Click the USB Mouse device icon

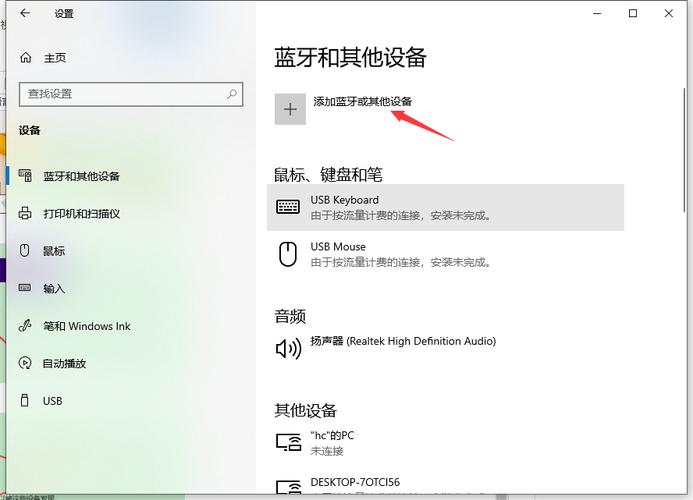(288, 254)
